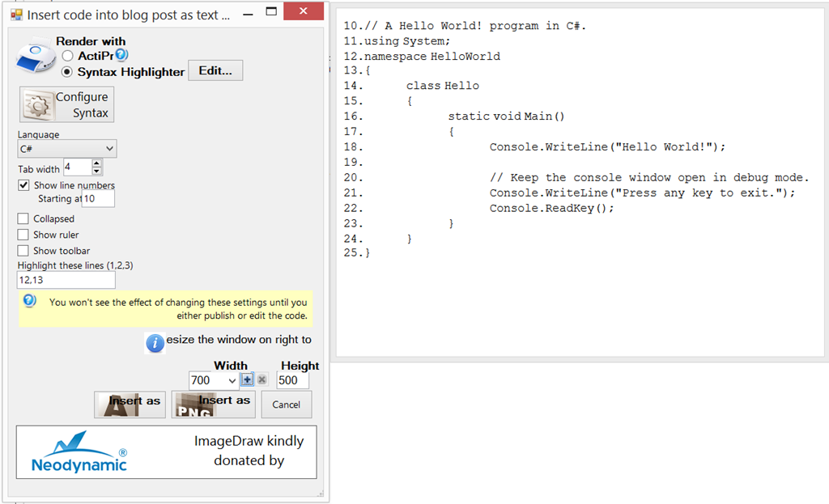
Task: Select the Syntax Highlighter radio button
Action: coord(67,72)
